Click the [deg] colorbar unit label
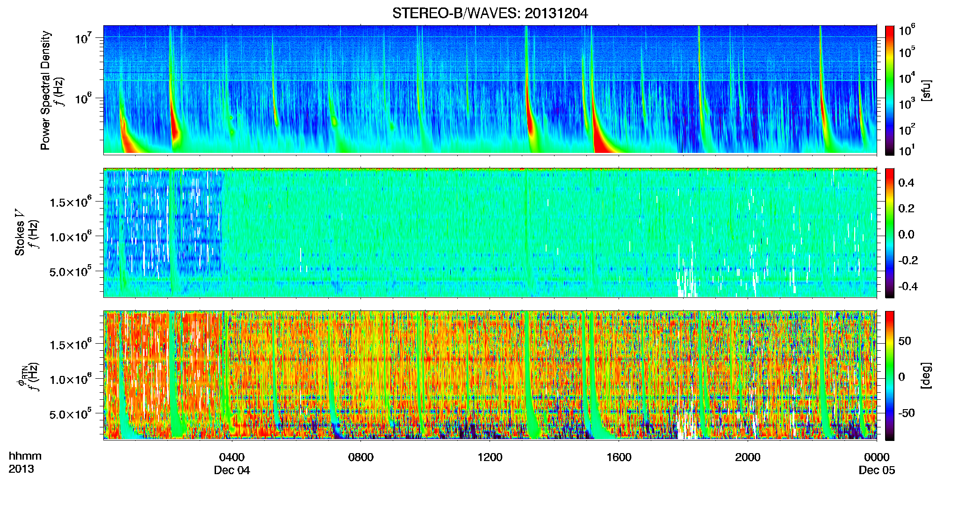This screenshot has height=505, width=980. tap(926, 375)
